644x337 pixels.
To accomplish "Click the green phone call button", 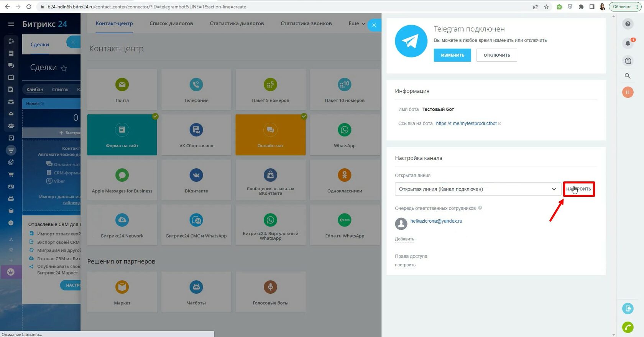I will [x=628, y=327].
